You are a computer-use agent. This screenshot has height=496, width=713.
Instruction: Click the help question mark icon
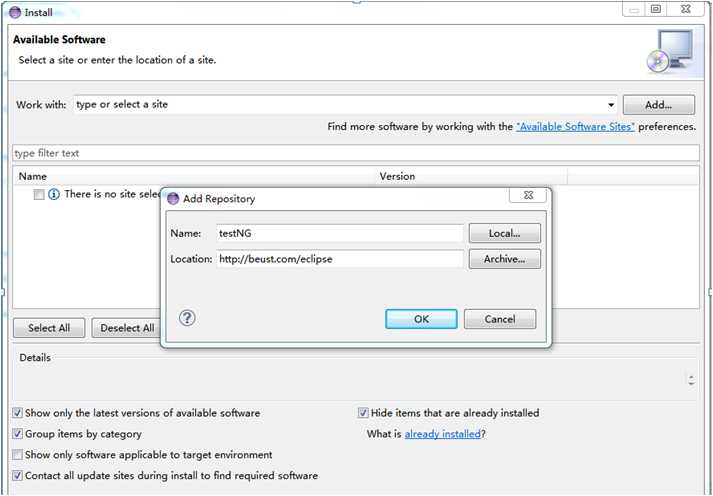(x=187, y=318)
